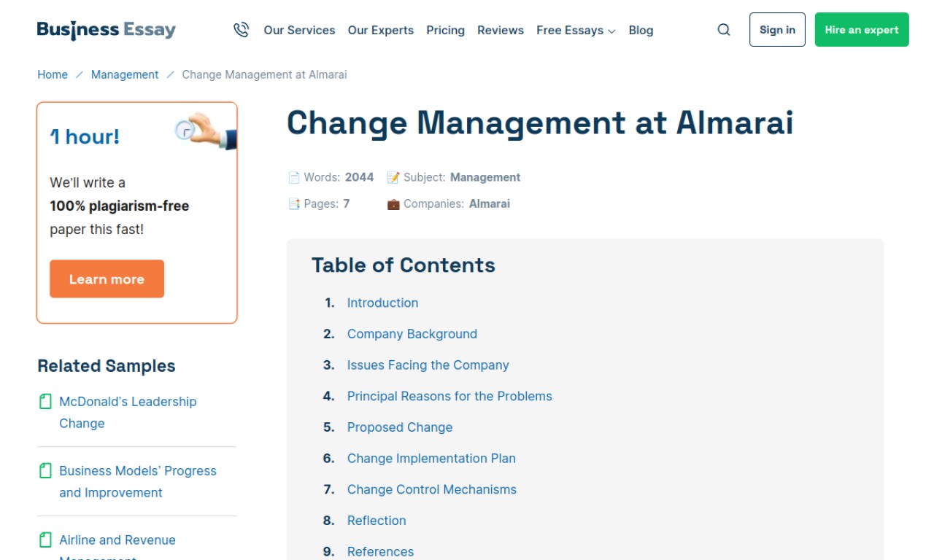Open Principal Reasons for the Problems
This screenshot has height=560, width=934.
449,396
